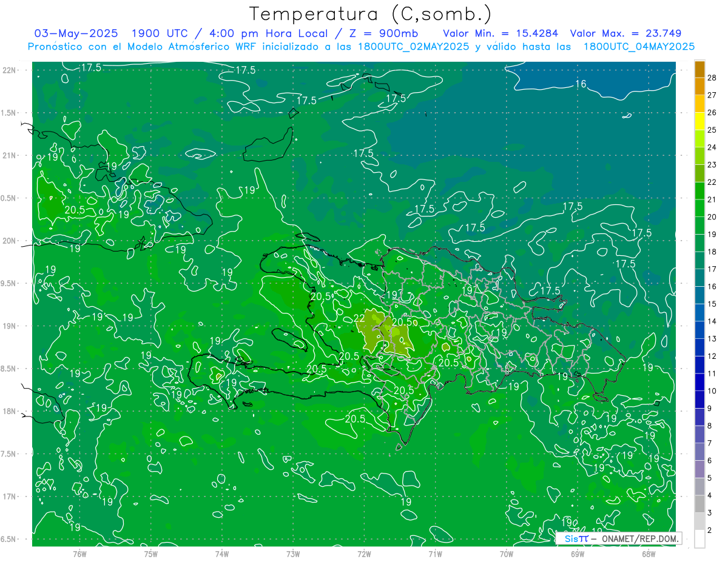The width and height of the screenshot is (728, 562).
Task: Click 'Valor Max. = 23.749' text
Action: coord(625,33)
